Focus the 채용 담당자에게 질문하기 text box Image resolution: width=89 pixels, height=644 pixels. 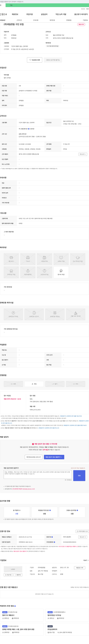(38, 475)
